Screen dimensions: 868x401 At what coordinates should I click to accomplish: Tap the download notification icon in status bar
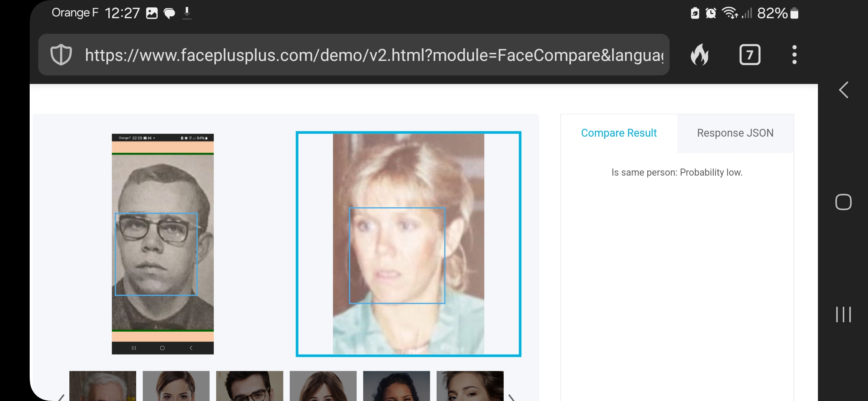point(187,13)
